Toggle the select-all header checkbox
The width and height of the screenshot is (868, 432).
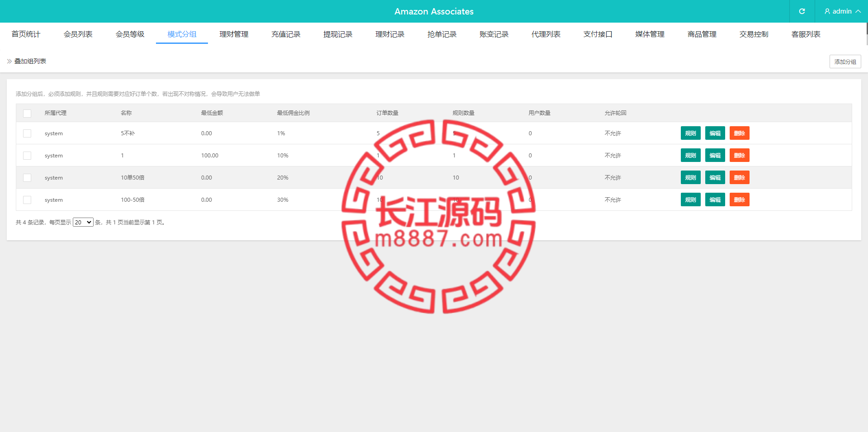[27, 113]
